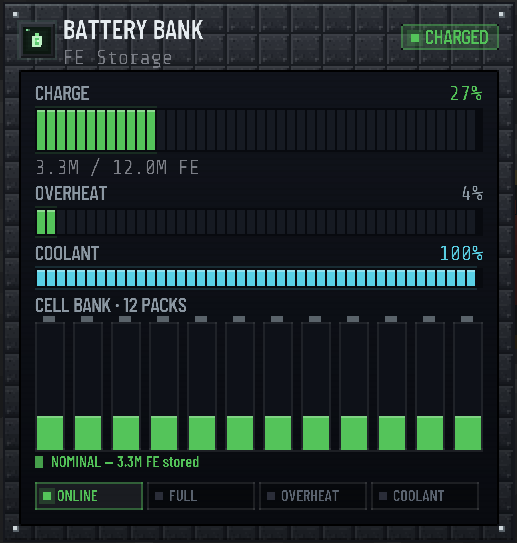Click the 'FE Storage' subtitle

(118, 57)
